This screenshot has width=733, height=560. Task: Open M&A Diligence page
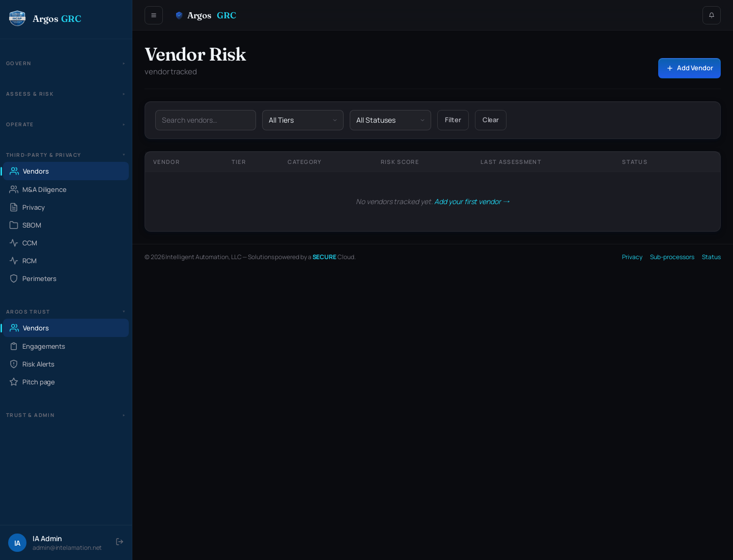point(66,189)
